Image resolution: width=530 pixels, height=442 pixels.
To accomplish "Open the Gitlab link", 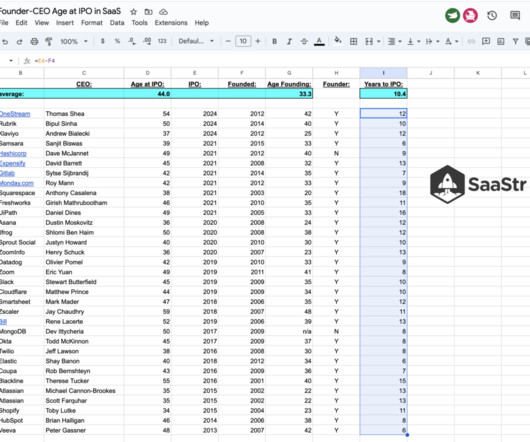I will tap(7, 173).
